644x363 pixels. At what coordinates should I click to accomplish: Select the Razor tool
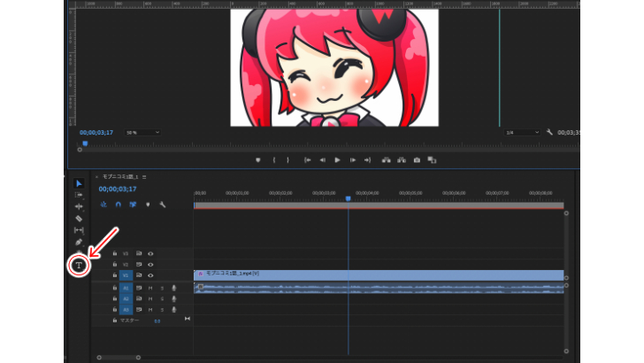[79, 219]
